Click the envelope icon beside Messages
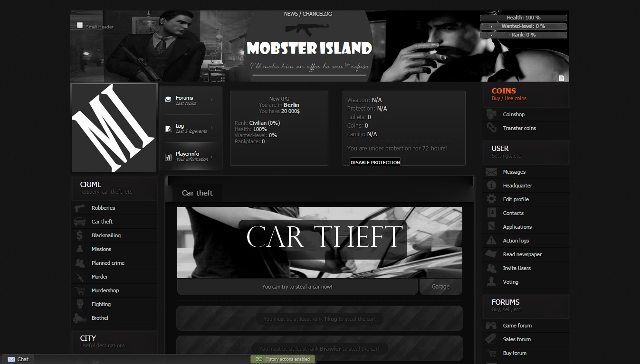The height and width of the screenshot is (364, 640). [x=491, y=172]
